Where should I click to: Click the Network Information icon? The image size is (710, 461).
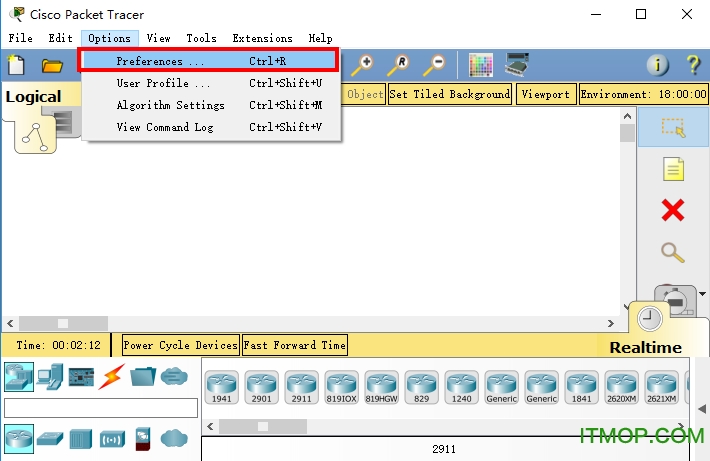tap(657, 65)
